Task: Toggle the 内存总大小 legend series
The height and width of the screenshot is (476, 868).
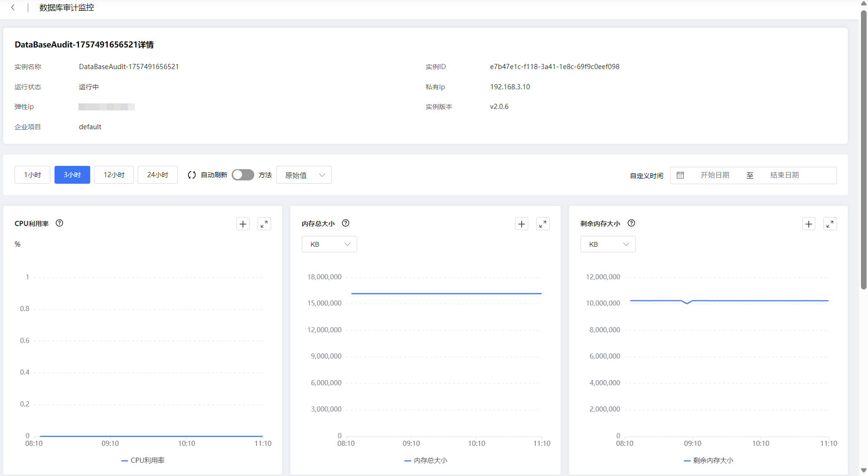Action: pos(426,460)
